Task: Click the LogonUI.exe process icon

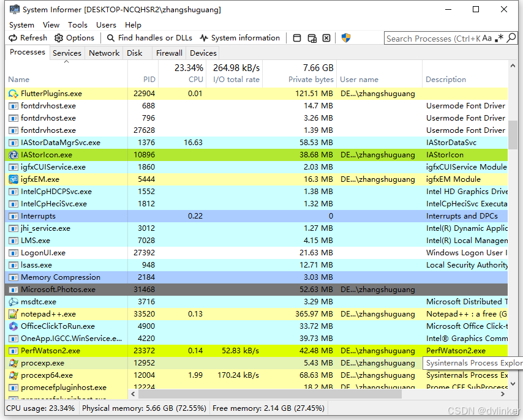Action: 13,253
